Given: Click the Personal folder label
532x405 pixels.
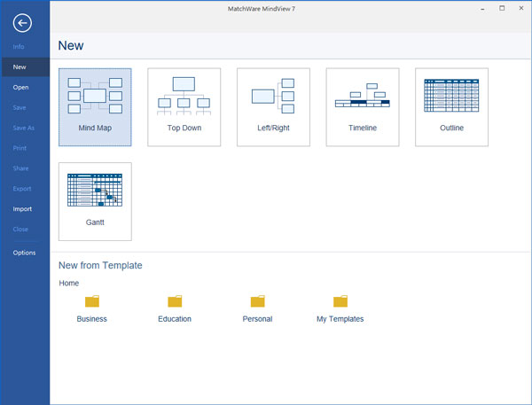Looking at the screenshot, I should click(257, 319).
